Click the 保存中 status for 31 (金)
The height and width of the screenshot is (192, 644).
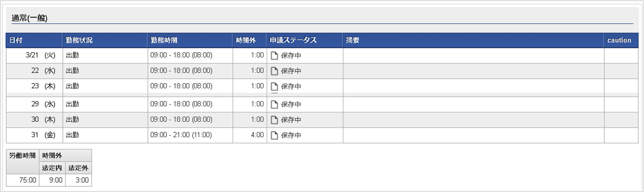(291, 135)
